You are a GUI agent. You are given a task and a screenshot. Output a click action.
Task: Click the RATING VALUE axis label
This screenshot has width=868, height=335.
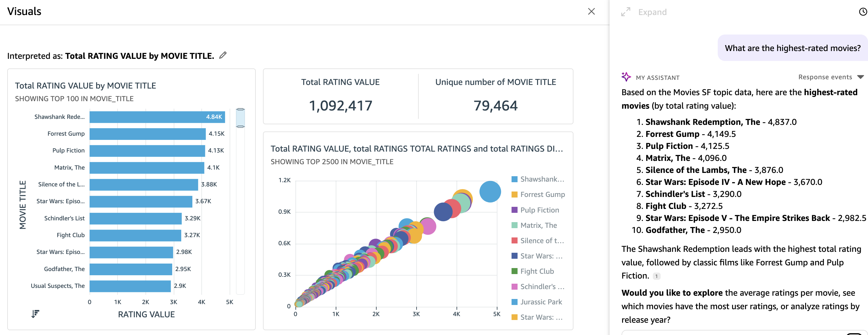[x=146, y=314]
